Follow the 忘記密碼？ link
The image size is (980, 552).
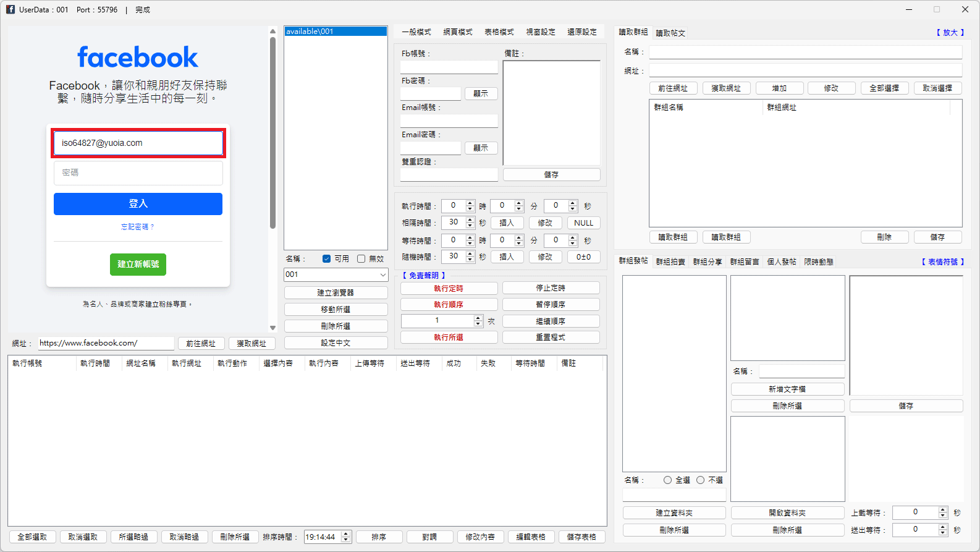(138, 227)
